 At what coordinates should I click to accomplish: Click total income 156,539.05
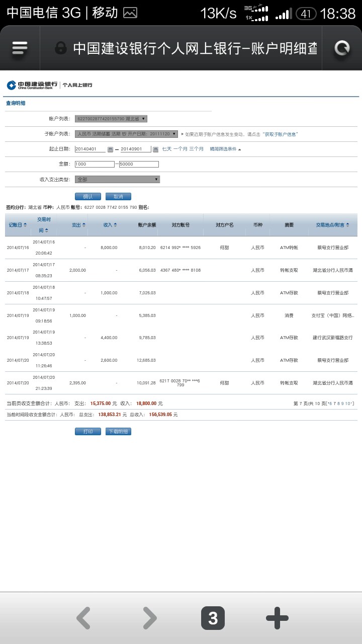[160, 415]
